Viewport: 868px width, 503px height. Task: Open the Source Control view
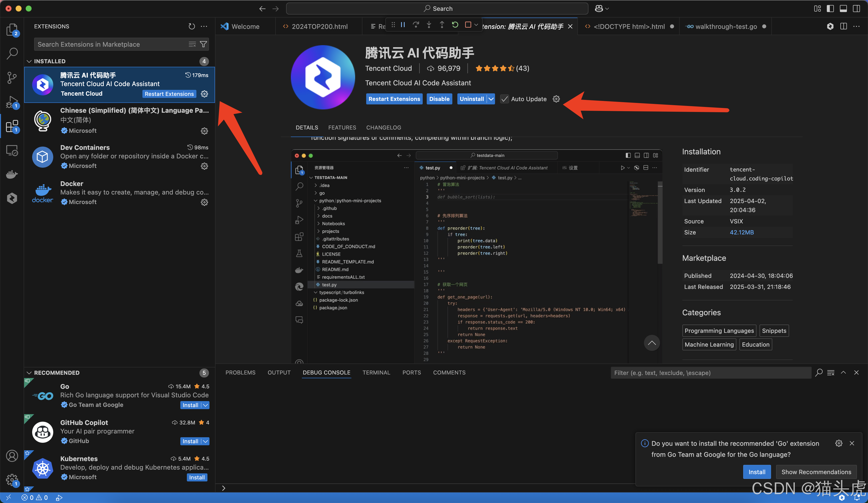click(12, 77)
